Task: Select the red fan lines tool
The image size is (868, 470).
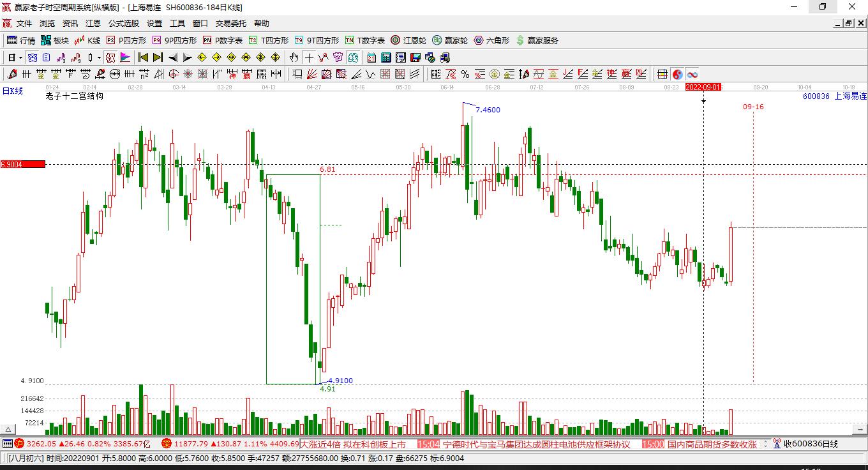Action: [311, 74]
